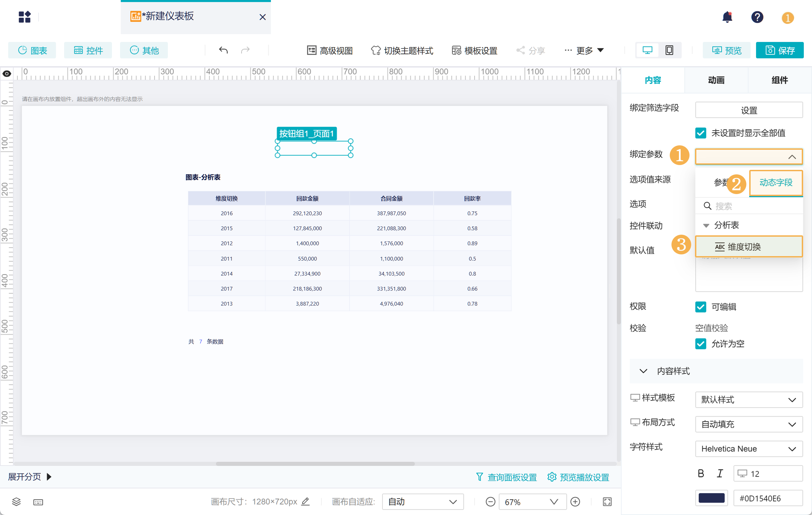The image size is (812, 515).
Task: Open the Helvetica Neue font dropdown
Action: [x=749, y=449]
